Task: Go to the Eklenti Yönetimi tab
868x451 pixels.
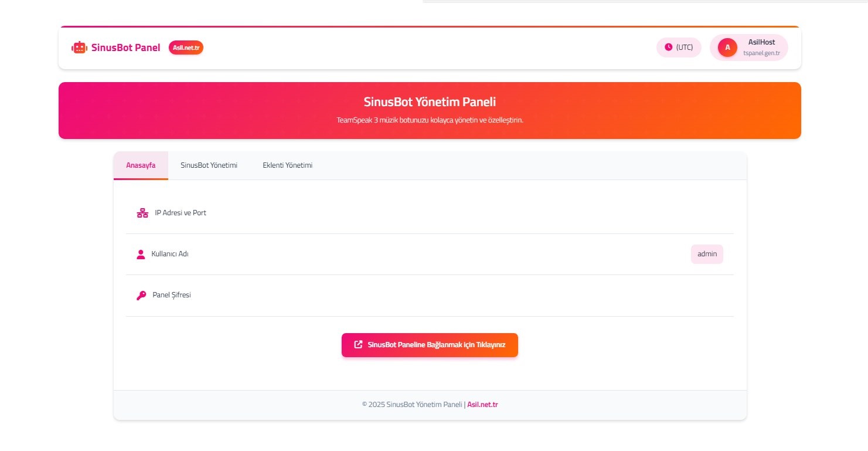Action: point(287,165)
